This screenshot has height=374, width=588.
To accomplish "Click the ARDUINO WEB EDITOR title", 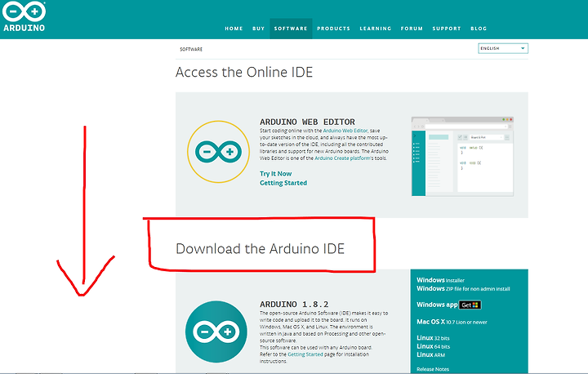I will coord(307,122).
